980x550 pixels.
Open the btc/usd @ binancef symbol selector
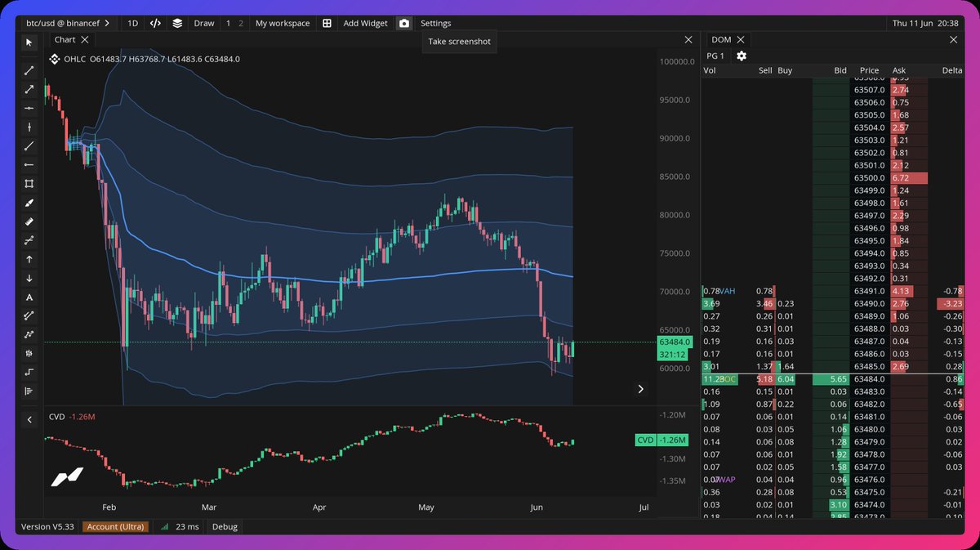(x=69, y=23)
